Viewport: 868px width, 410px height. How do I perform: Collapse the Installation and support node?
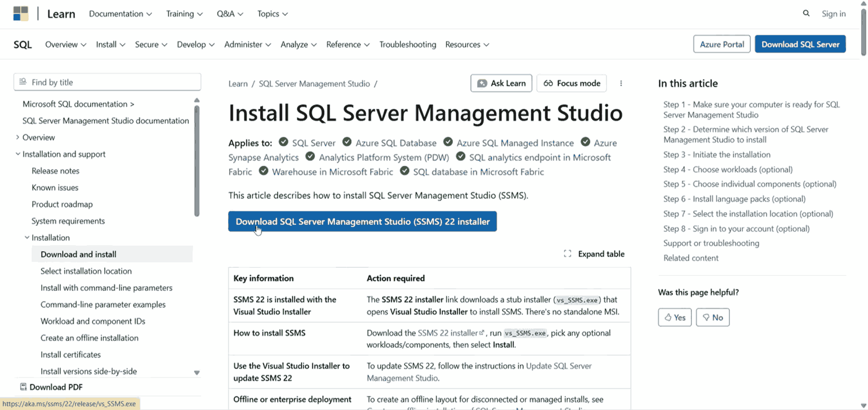pos(18,154)
